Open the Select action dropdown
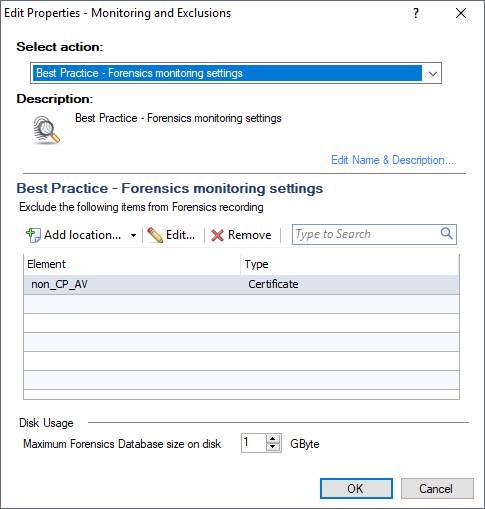Viewport: 485px width, 509px height. point(433,73)
